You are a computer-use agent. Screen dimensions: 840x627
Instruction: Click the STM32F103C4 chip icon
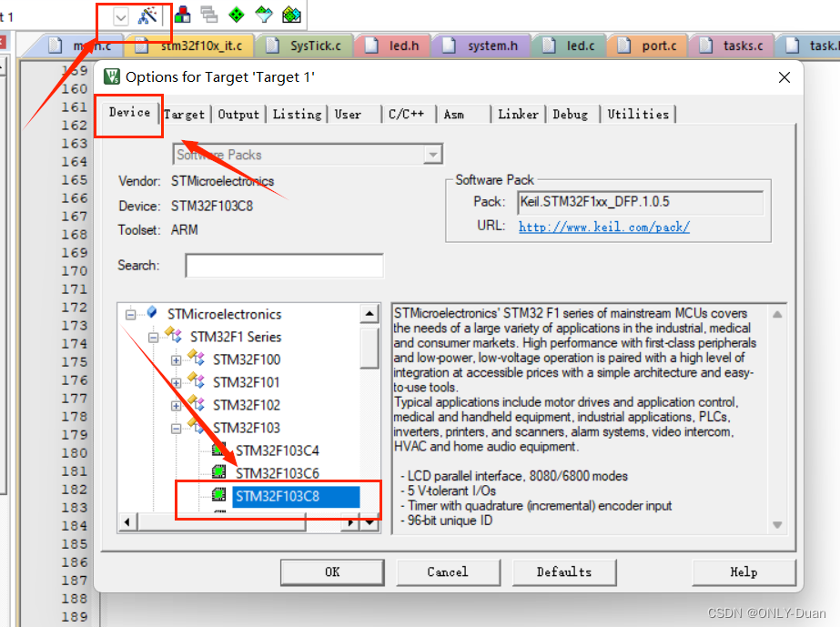218,450
